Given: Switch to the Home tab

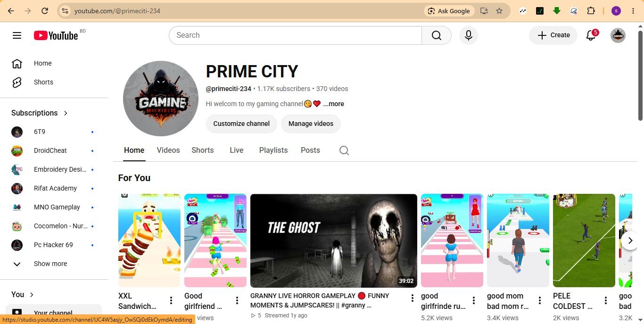Looking at the screenshot, I should 134,150.
